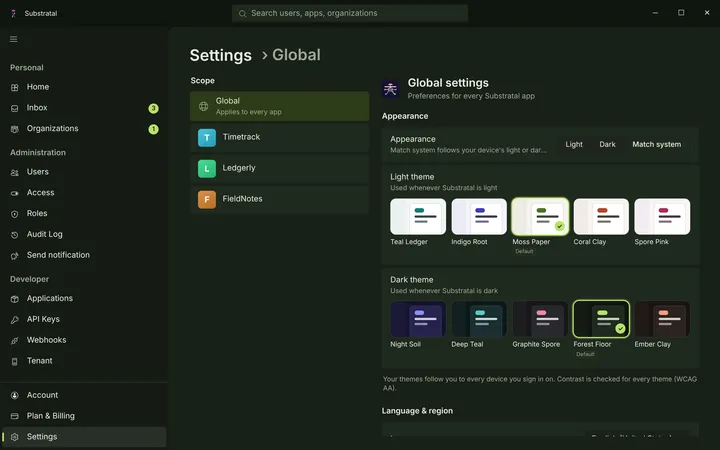Click the Access toggle-shaped icon
Image resolution: width=720 pixels, height=450 pixels.
coord(15,193)
